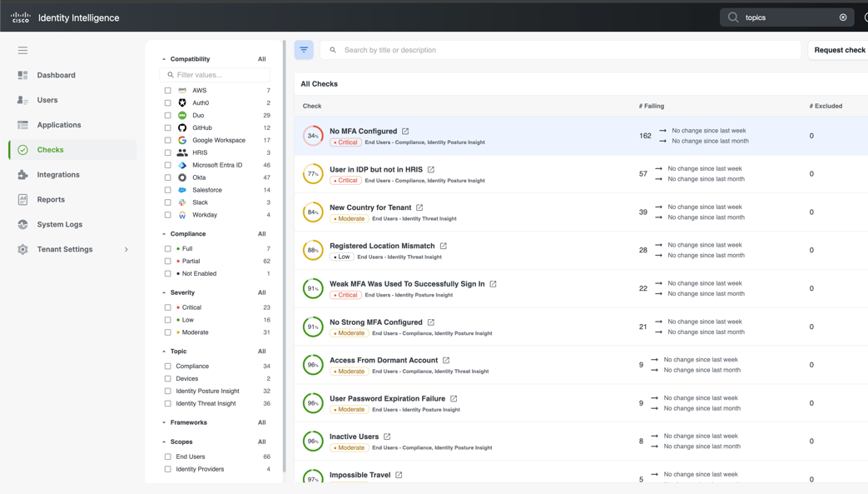The image size is (868, 494).
Task: Open external link icon for No MFA Configured
Action: pos(405,132)
